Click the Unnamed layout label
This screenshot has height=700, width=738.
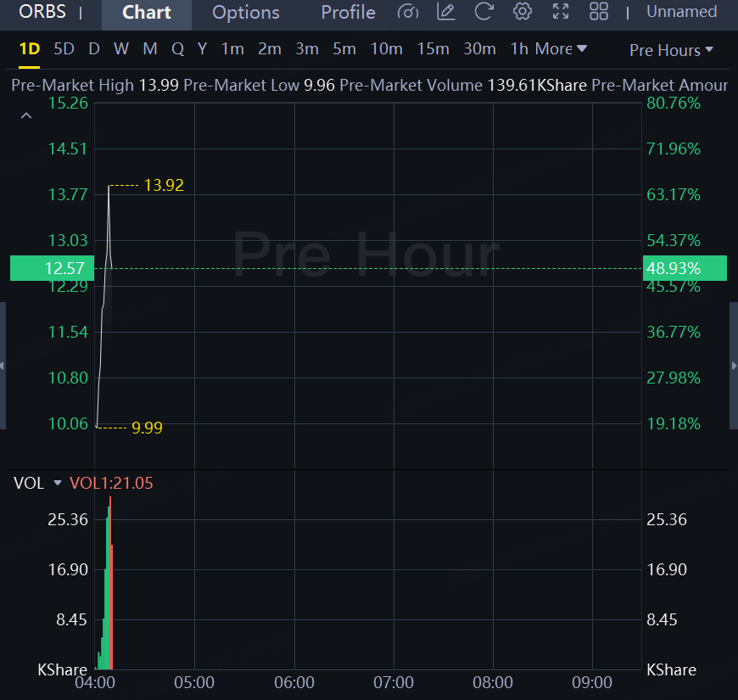pos(681,12)
